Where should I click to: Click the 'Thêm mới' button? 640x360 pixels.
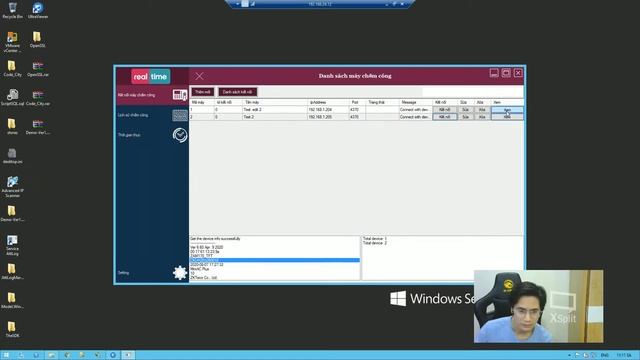click(x=202, y=92)
